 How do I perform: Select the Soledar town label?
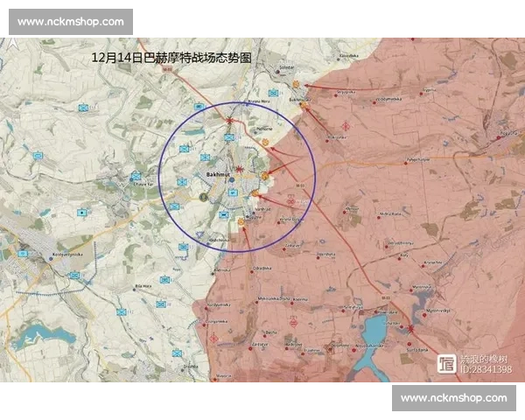pos(286,67)
